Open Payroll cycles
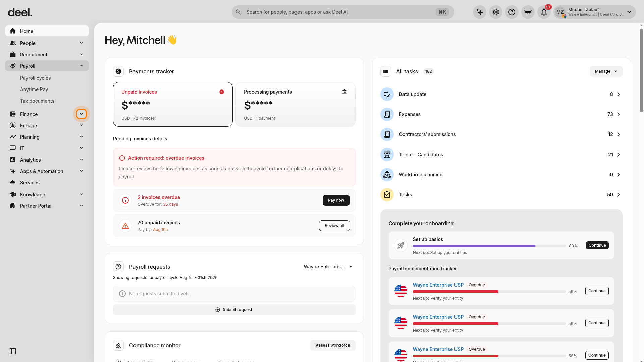This screenshot has width=644, height=362. pyautogui.click(x=35, y=78)
